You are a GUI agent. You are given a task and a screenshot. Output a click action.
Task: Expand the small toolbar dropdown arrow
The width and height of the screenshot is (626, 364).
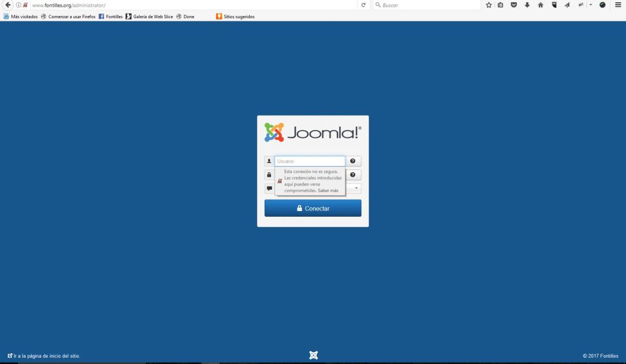(x=591, y=5)
